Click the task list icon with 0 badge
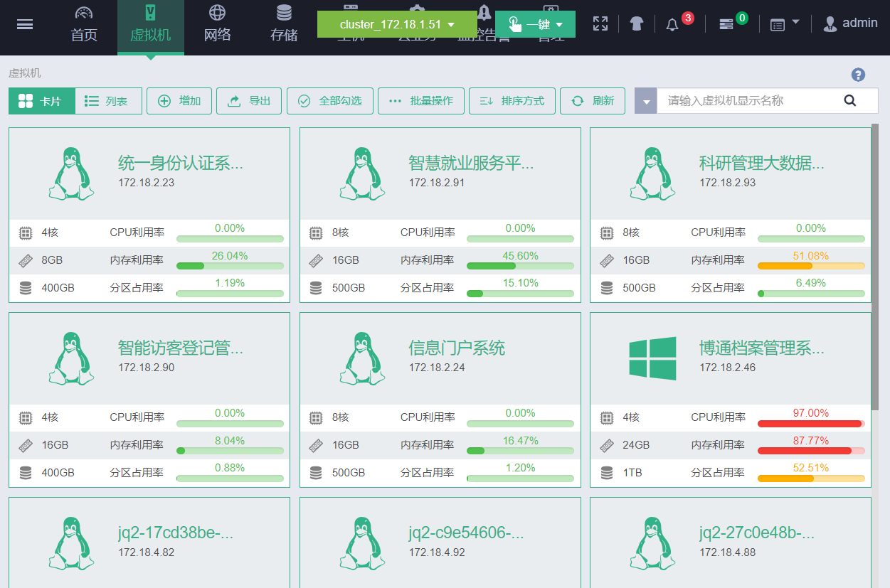Viewport: 890px width, 588px height. [726, 25]
